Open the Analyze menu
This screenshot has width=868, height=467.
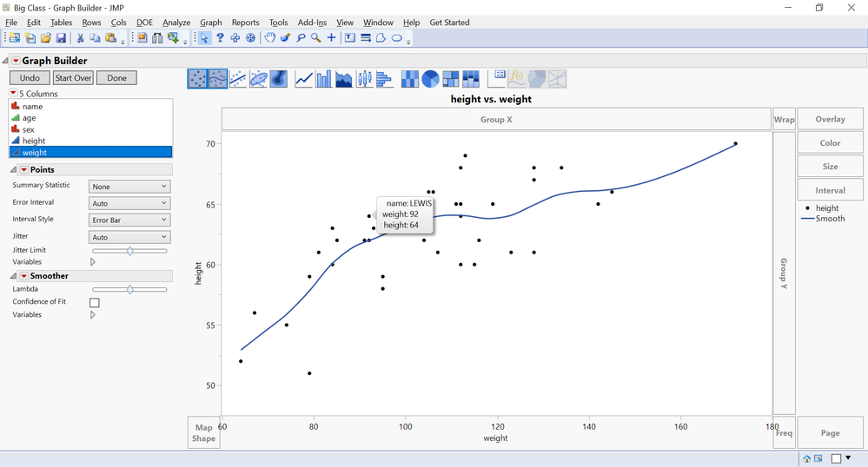point(176,22)
